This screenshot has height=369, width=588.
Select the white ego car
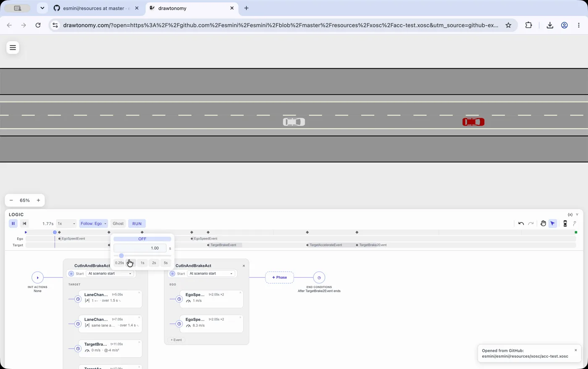(x=294, y=122)
